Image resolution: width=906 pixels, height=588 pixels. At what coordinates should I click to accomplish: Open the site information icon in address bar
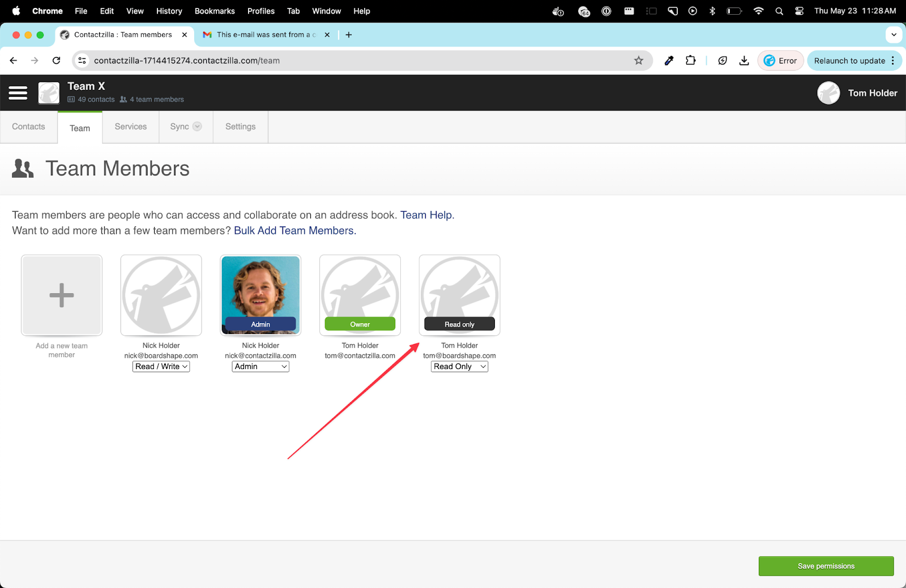(x=83, y=61)
